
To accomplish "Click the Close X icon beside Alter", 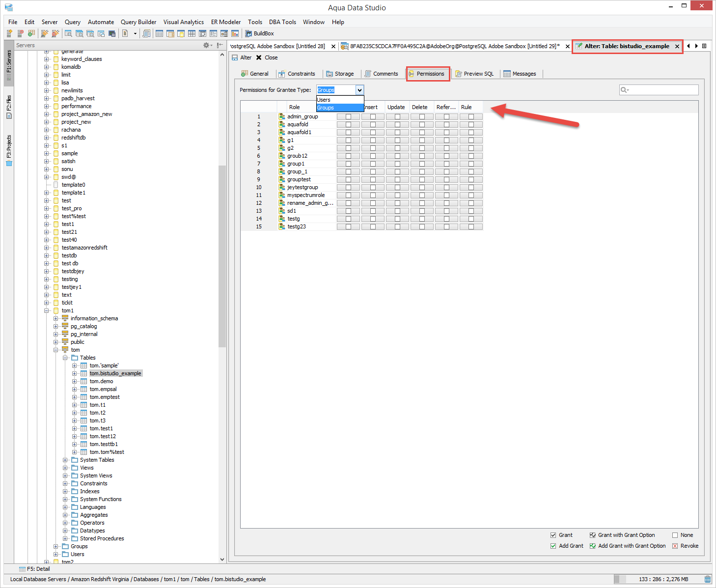I will (259, 57).
